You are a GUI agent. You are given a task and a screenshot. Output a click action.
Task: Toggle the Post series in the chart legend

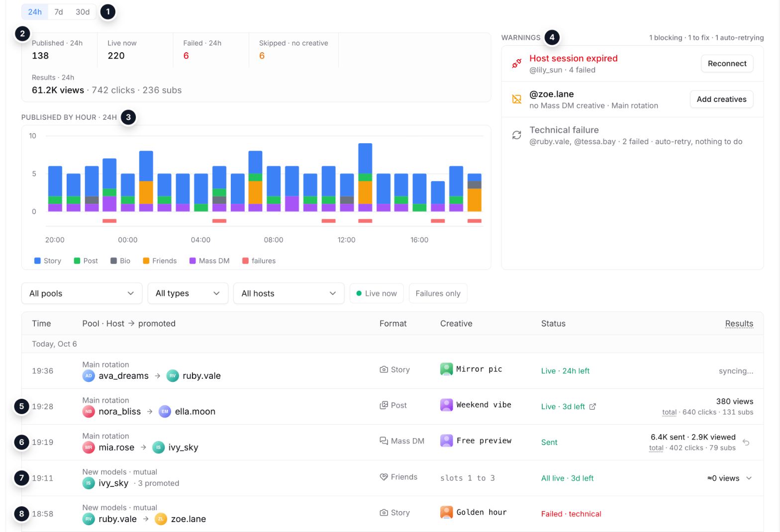[86, 261]
